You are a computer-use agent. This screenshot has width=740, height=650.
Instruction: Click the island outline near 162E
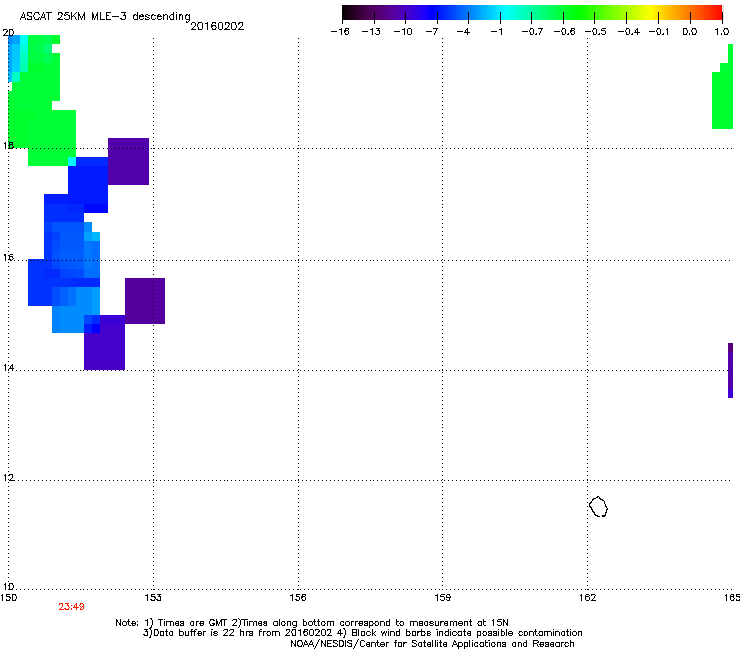pyautogui.click(x=598, y=506)
